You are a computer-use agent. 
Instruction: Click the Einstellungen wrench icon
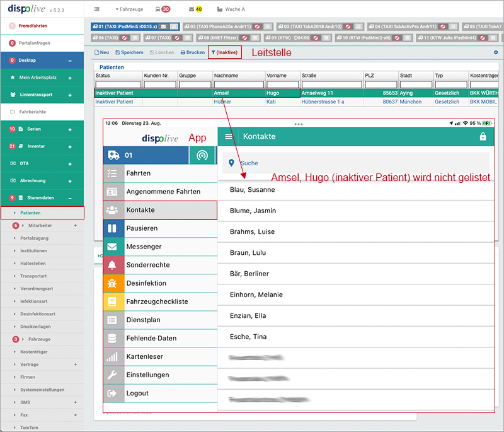[x=112, y=375]
